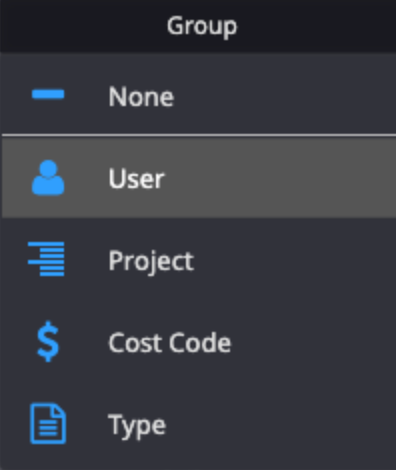Select the Type grouping entry
This screenshot has width=396, height=470.
199,424
